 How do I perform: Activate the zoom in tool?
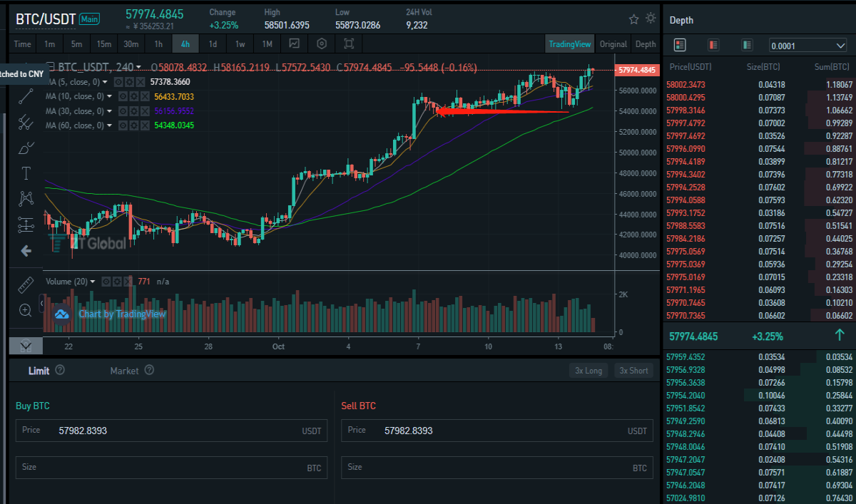(x=26, y=310)
